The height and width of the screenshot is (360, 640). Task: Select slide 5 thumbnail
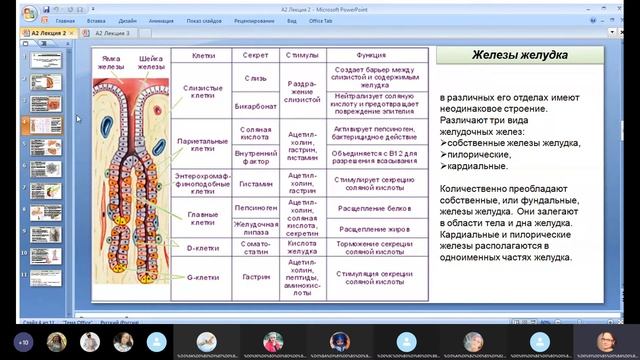coord(46,147)
